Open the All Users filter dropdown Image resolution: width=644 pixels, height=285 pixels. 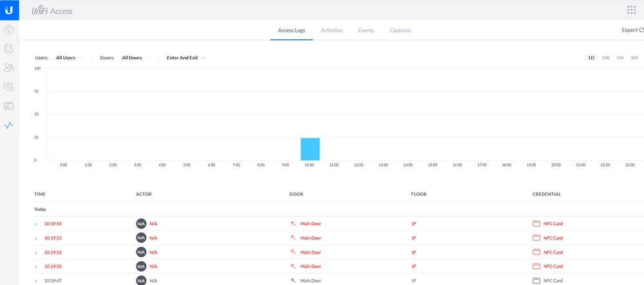tap(69, 58)
